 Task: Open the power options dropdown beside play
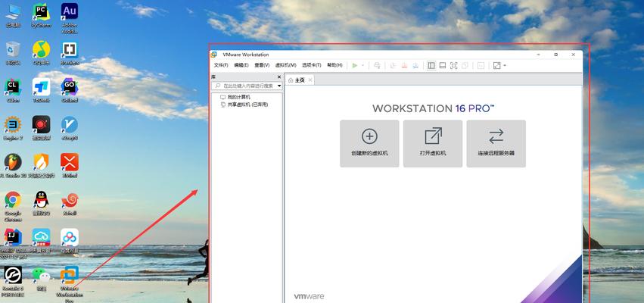pos(363,65)
